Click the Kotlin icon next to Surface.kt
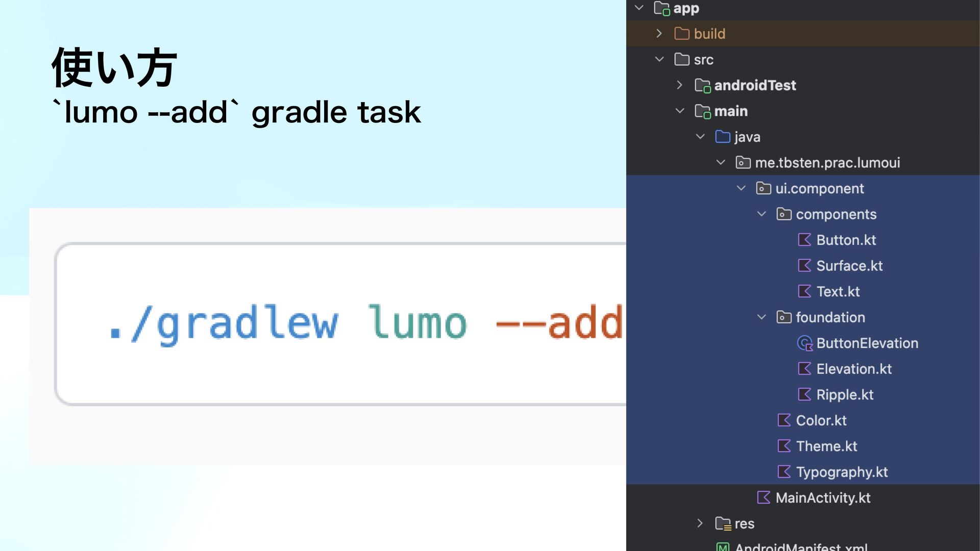 pyautogui.click(x=804, y=265)
